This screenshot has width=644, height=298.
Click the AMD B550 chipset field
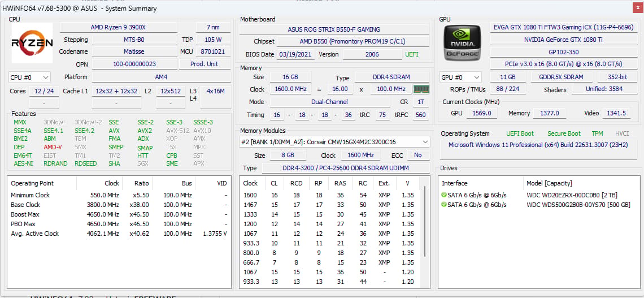click(x=353, y=41)
